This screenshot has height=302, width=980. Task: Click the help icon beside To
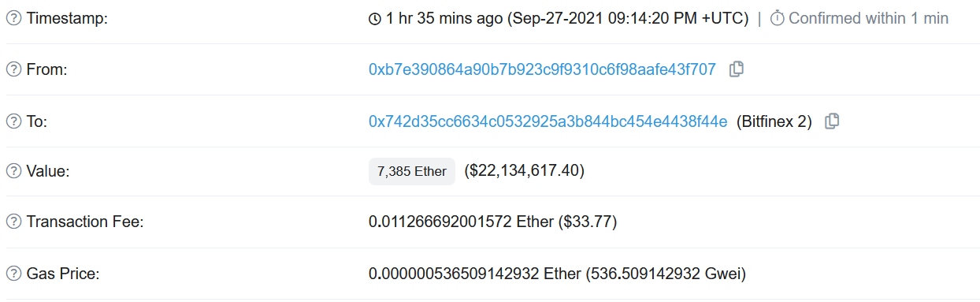point(13,121)
